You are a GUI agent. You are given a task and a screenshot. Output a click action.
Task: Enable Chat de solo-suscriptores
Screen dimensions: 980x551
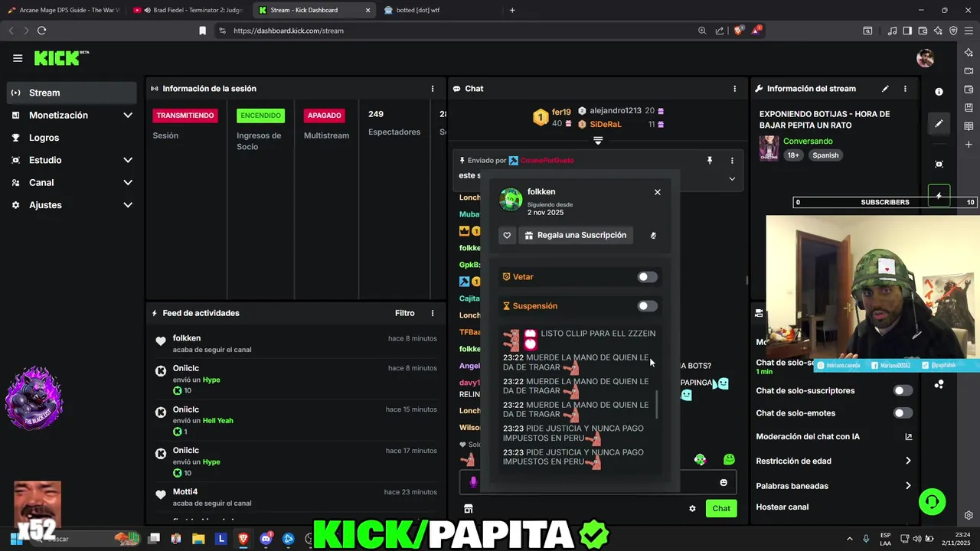coord(903,390)
